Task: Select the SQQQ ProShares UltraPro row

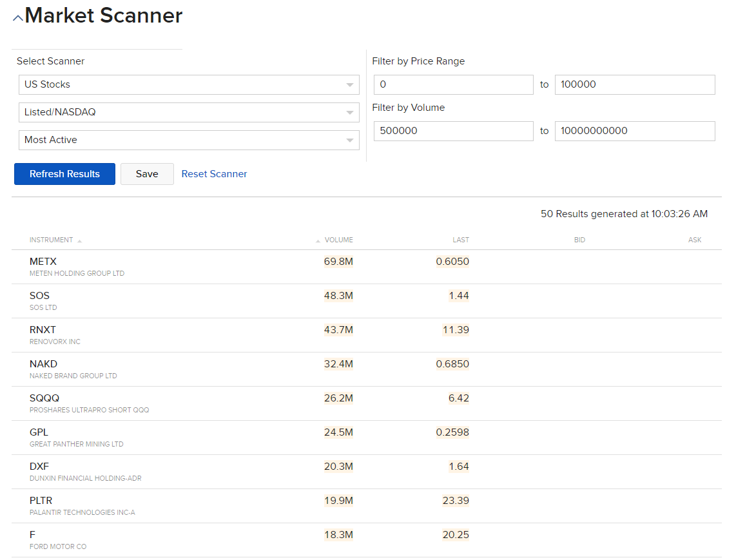Action: tap(258, 402)
